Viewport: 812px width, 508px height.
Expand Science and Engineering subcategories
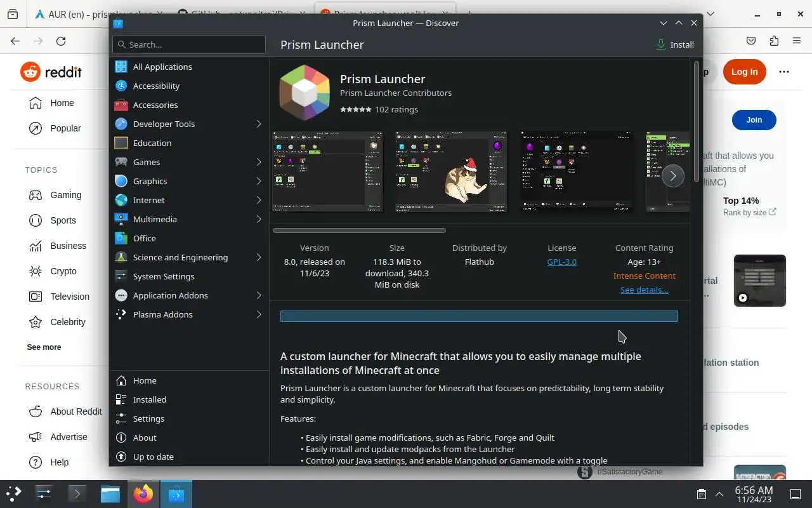pyautogui.click(x=259, y=257)
